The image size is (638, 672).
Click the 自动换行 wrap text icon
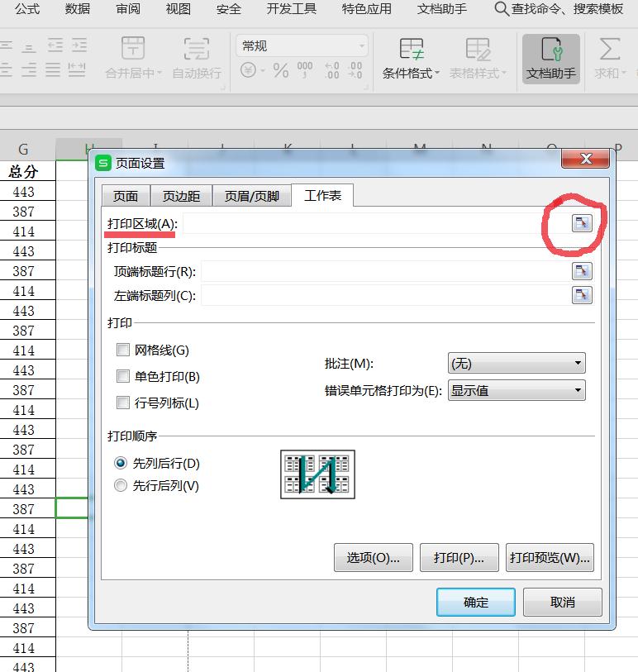[x=197, y=48]
